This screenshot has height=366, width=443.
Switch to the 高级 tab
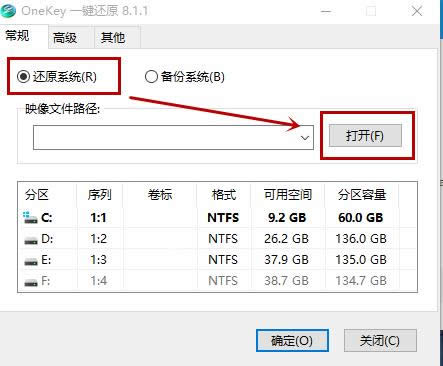pos(65,37)
